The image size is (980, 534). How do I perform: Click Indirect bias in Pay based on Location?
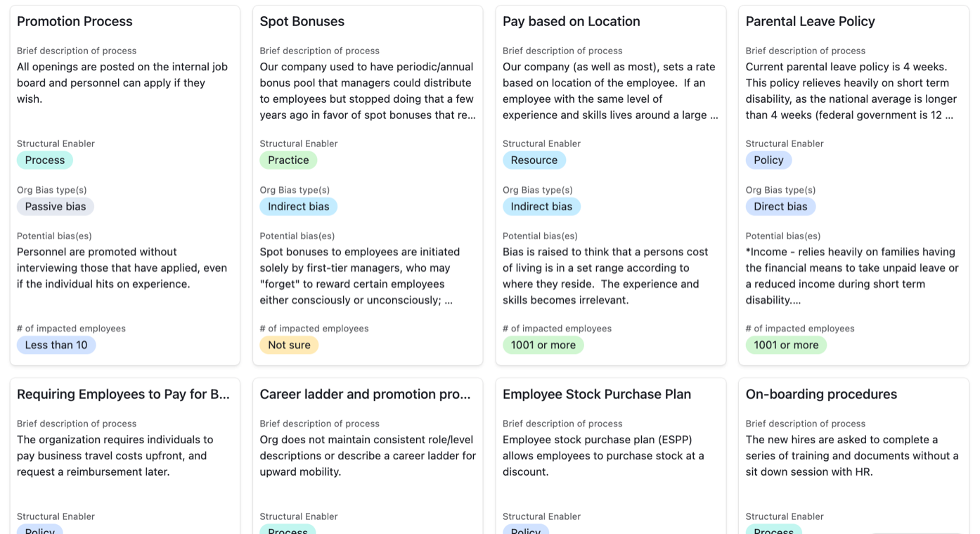pyautogui.click(x=541, y=206)
